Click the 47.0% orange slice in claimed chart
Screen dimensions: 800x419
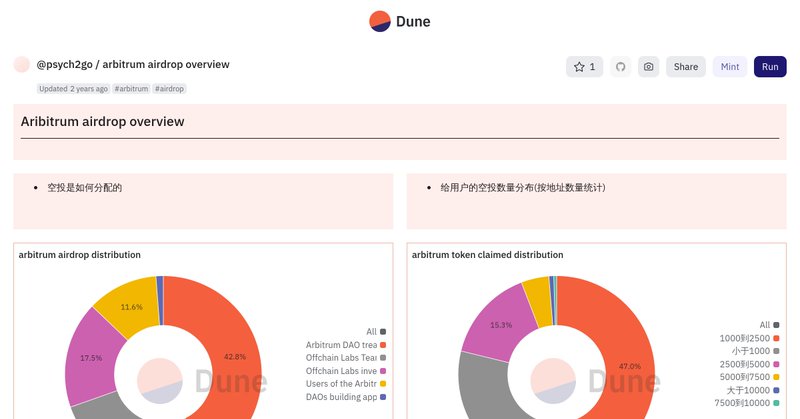628,365
